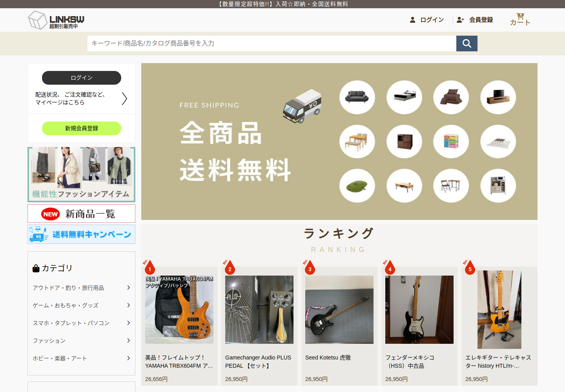This screenshot has width=565, height=392.
Task: Click the 全商品送料無料 banner text
Action: [235, 151]
